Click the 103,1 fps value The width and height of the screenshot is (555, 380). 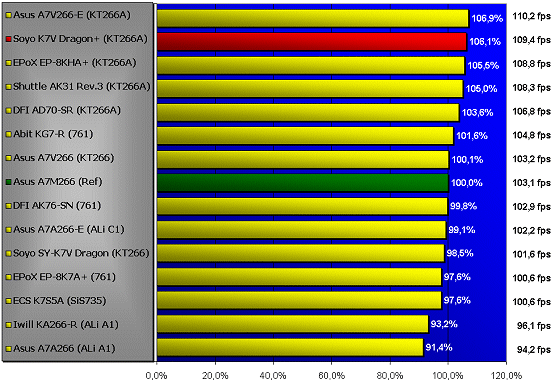pos(532,183)
